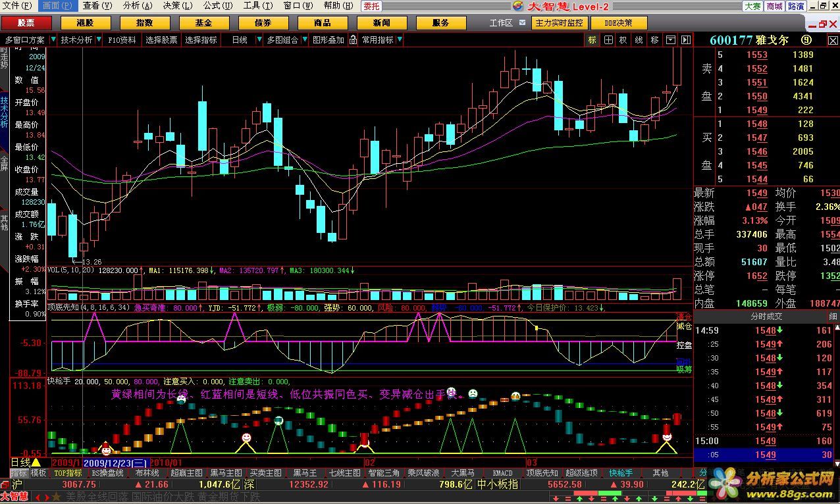The image size is (840, 504).
Task: Click the 细 detail icon in 分时成交 header
Action: pyautogui.click(x=832, y=316)
